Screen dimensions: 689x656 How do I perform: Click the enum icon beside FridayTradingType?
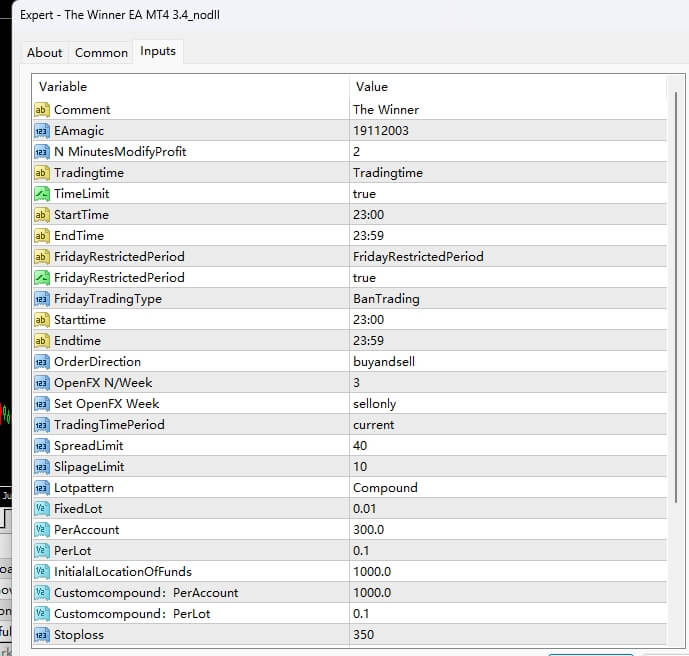(42, 299)
